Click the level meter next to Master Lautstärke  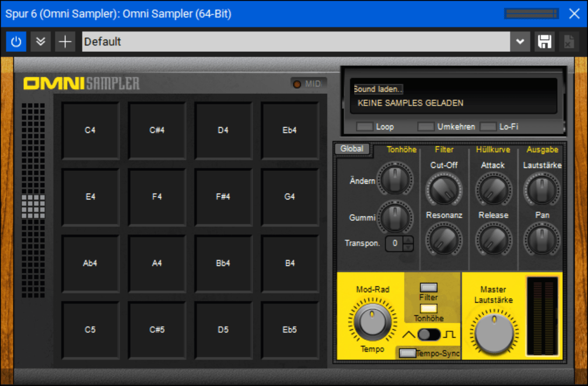pyautogui.click(x=544, y=315)
